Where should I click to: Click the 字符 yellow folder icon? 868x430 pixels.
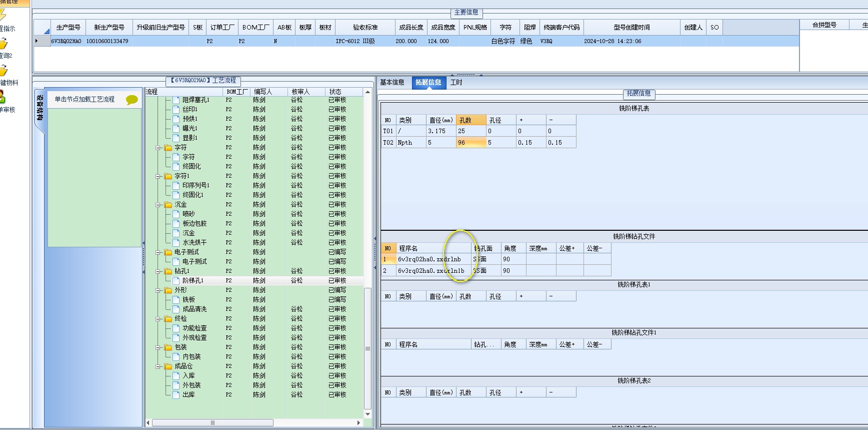tap(168, 148)
